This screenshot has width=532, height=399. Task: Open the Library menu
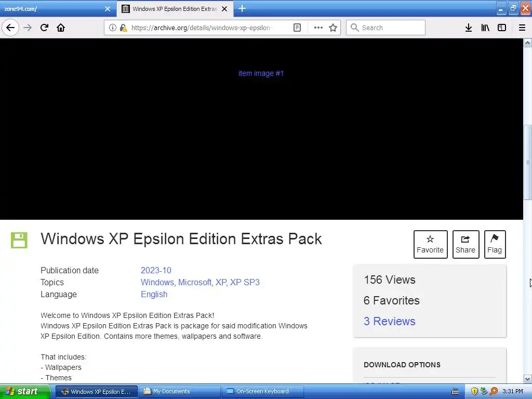pos(485,28)
